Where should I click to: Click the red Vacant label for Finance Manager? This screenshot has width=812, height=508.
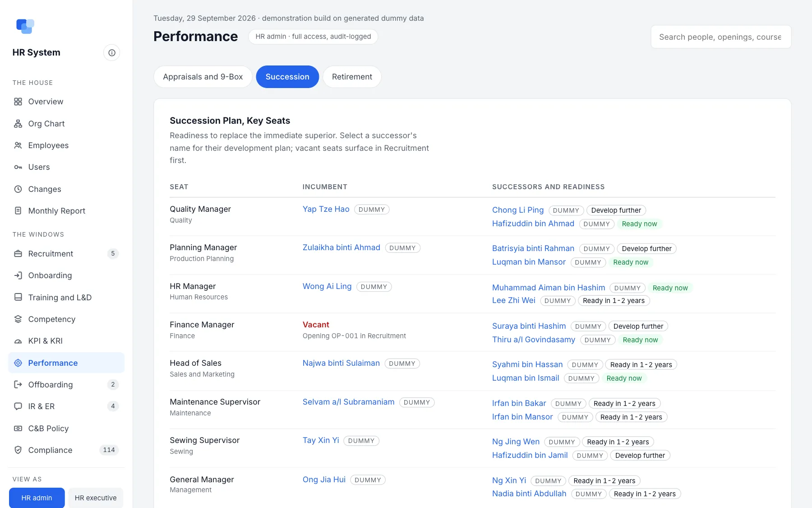316,325
